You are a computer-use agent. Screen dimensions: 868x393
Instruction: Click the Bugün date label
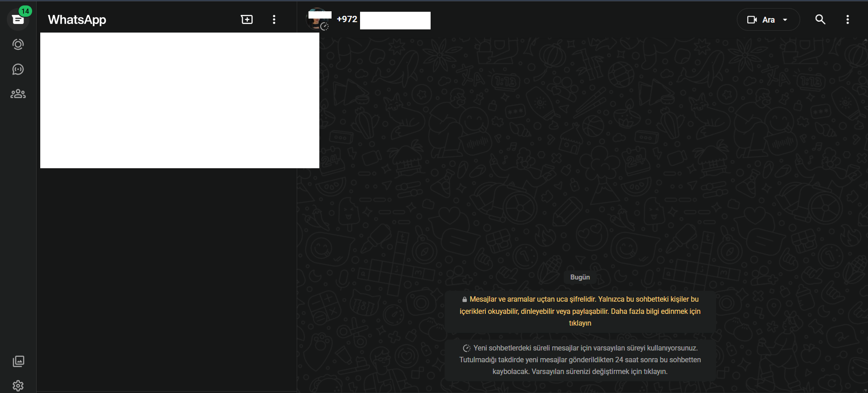click(580, 277)
